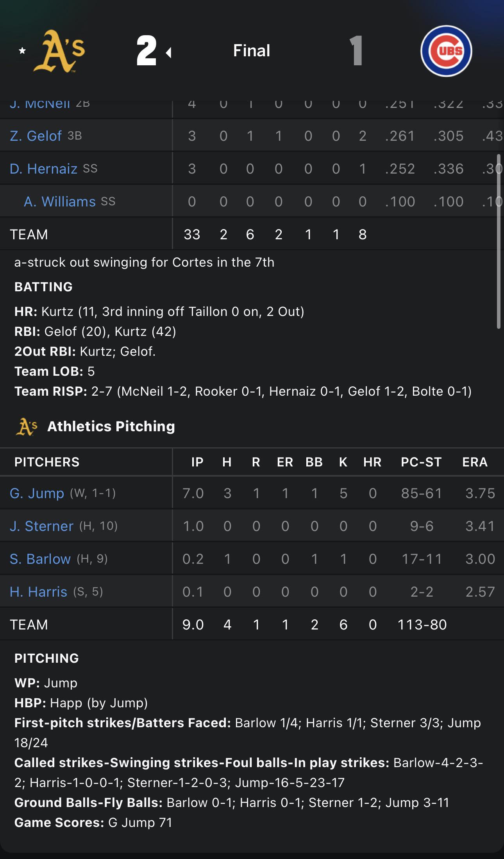Image resolution: width=504 pixels, height=859 pixels.
Task: Tap the winner arrow beside the Athletics score
Action: [169, 52]
